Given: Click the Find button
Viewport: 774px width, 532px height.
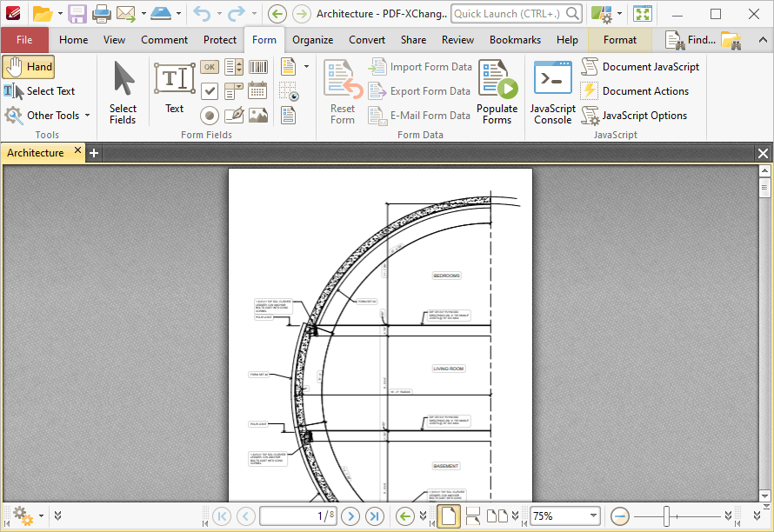Looking at the screenshot, I should click(691, 40).
